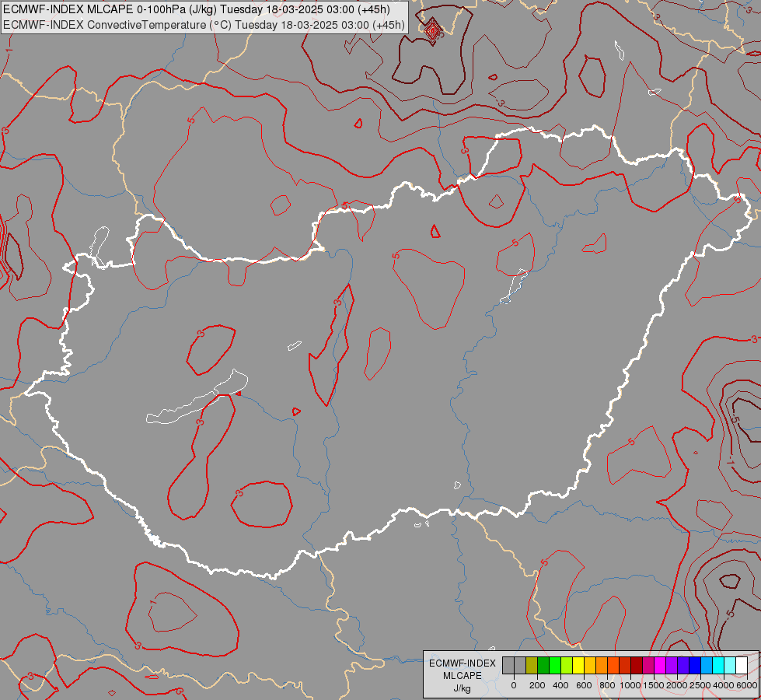Pick the bright cyan legend swatch

[x=718, y=666]
